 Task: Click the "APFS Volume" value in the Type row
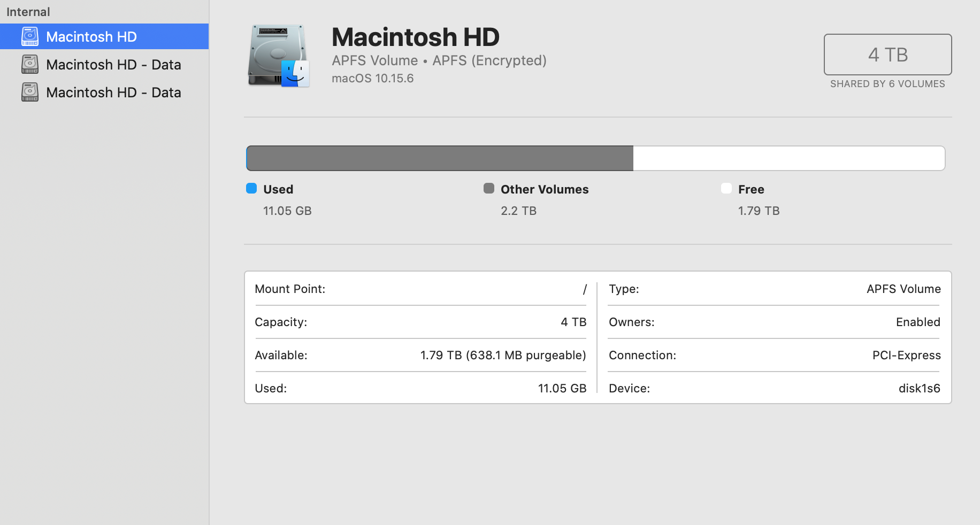point(904,289)
